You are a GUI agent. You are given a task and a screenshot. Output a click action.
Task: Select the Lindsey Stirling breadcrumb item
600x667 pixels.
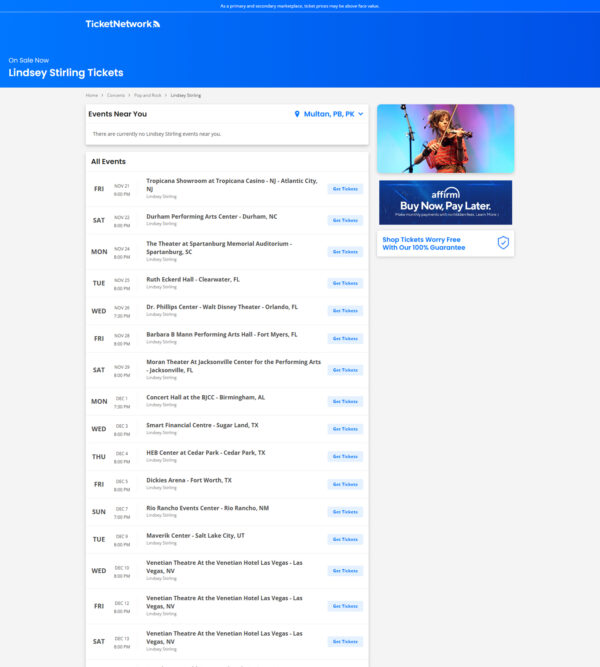(186, 95)
